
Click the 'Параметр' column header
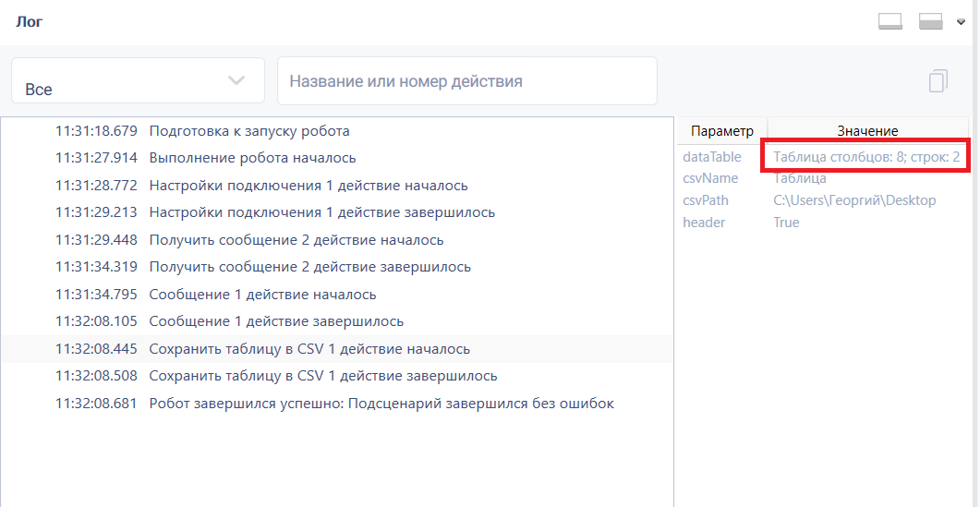point(722,130)
